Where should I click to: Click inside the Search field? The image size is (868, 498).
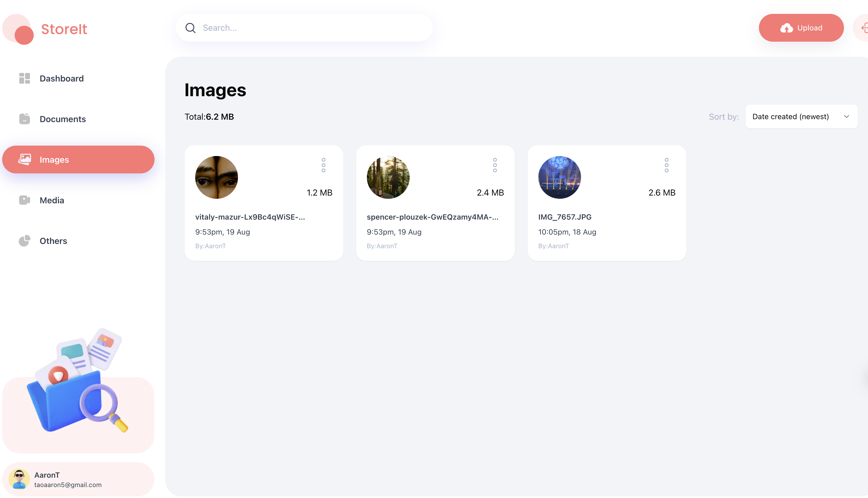[x=308, y=28]
